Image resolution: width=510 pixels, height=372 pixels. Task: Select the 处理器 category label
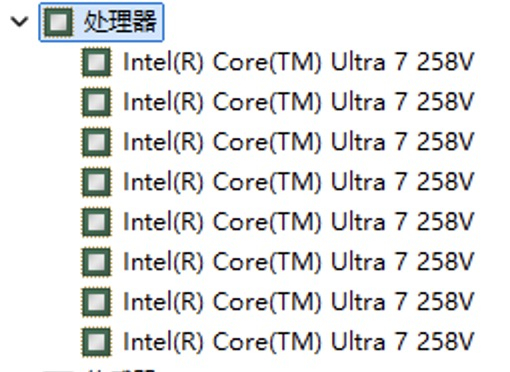[120, 22]
